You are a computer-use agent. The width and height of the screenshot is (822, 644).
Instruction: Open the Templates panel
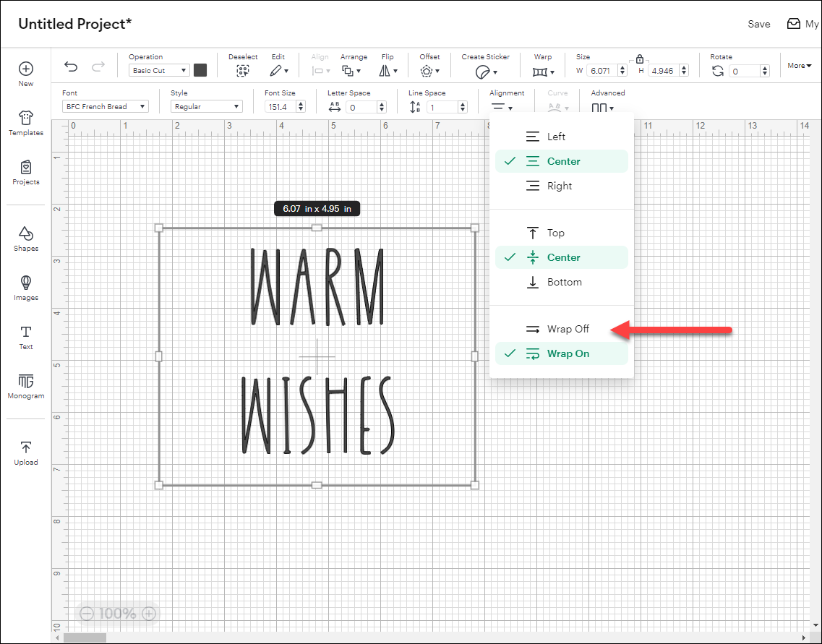pos(26,123)
